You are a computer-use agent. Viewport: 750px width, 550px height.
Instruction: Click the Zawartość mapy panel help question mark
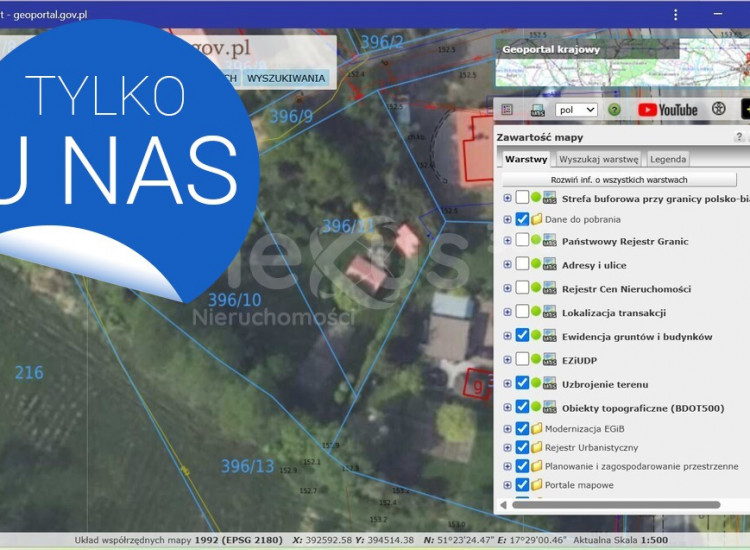pyautogui.click(x=739, y=137)
